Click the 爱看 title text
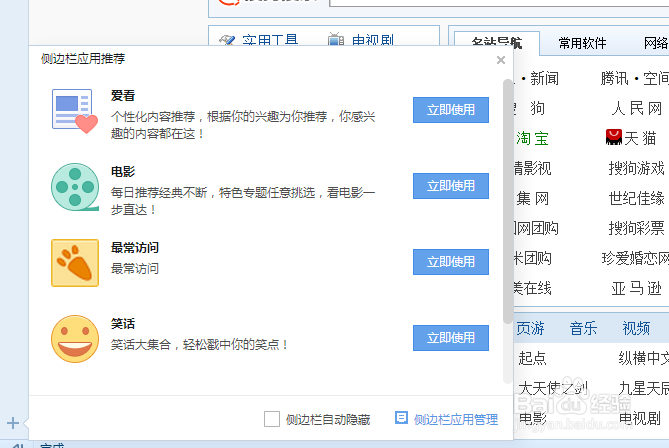 click(x=123, y=96)
